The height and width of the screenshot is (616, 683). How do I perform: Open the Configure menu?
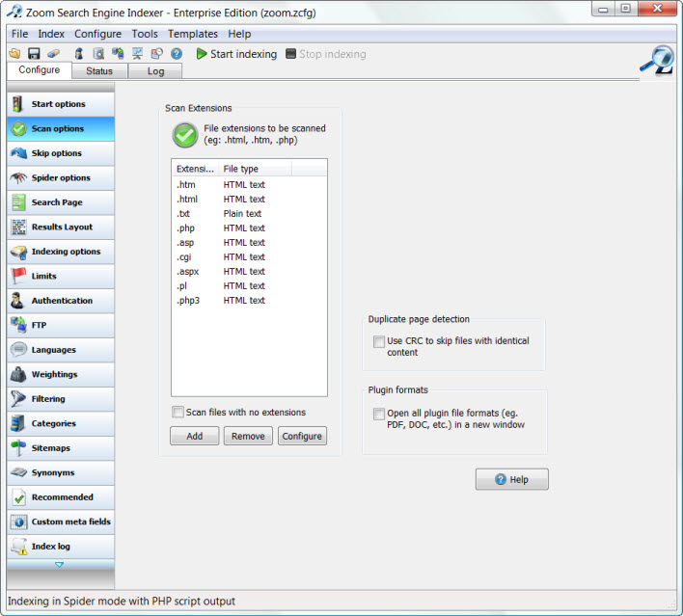tap(98, 34)
